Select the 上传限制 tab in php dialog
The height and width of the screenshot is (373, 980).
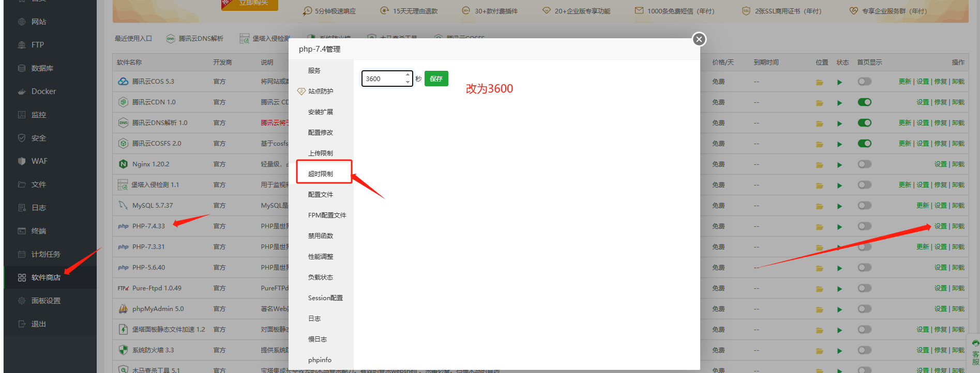coord(321,153)
